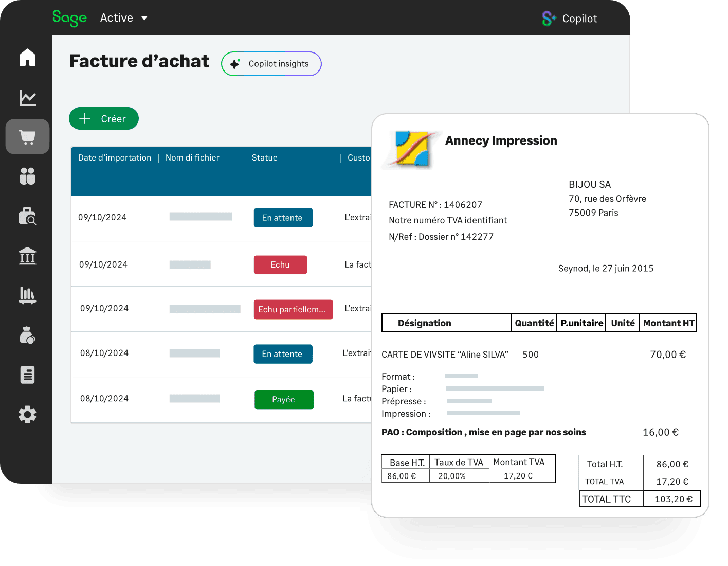Open the Home dashboard
Viewport: 728px width, 566px height.
pyautogui.click(x=27, y=58)
